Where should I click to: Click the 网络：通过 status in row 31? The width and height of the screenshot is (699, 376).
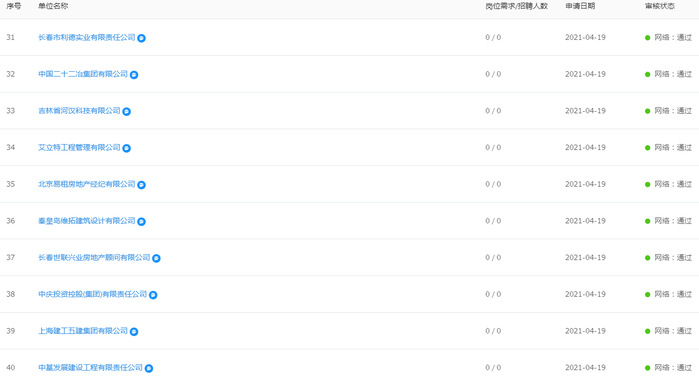pos(668,37)
